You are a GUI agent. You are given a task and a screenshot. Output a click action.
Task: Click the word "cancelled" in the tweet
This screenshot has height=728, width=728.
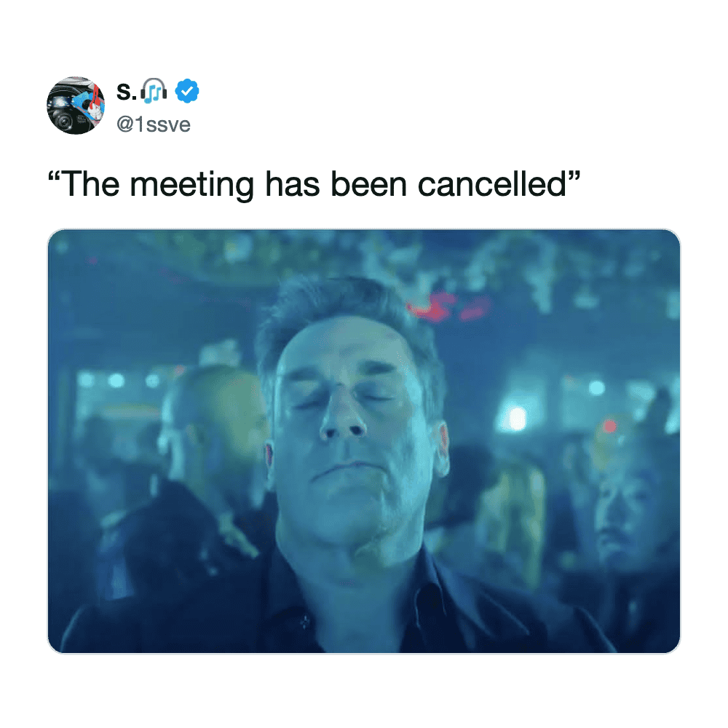[x=491, y=184]
